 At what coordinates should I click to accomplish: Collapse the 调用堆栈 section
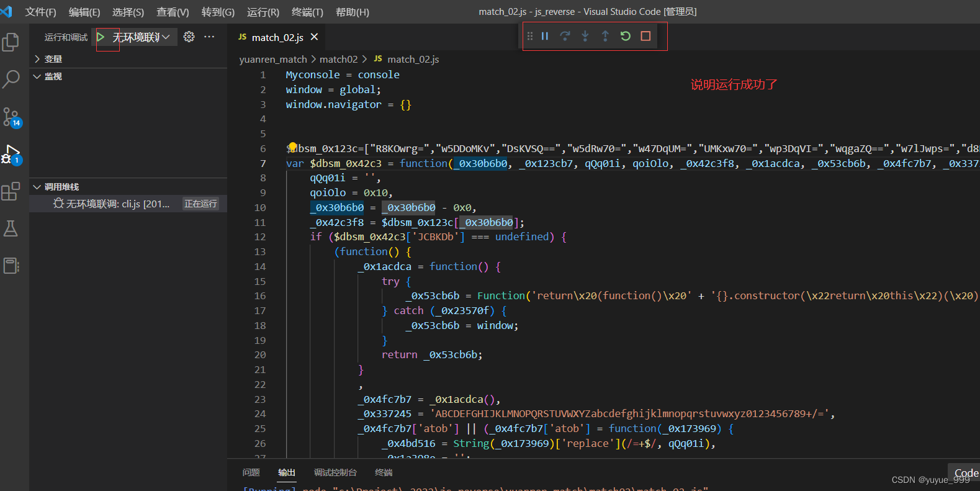128,187
